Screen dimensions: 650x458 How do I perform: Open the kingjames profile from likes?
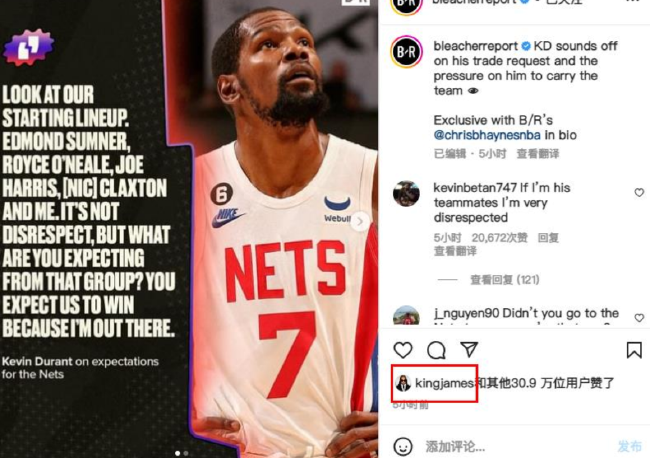[444, 383]
